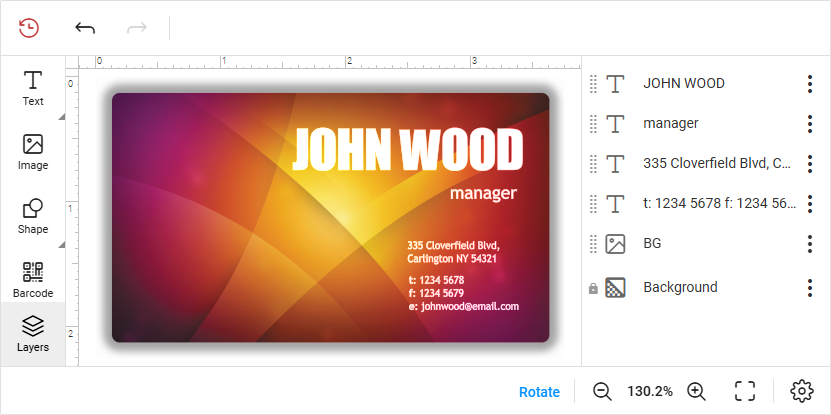Click 335 Cloverfield layer drag handle
This screenshot has height=415, width=831.
pyautogui.click(x=594, y=164)
